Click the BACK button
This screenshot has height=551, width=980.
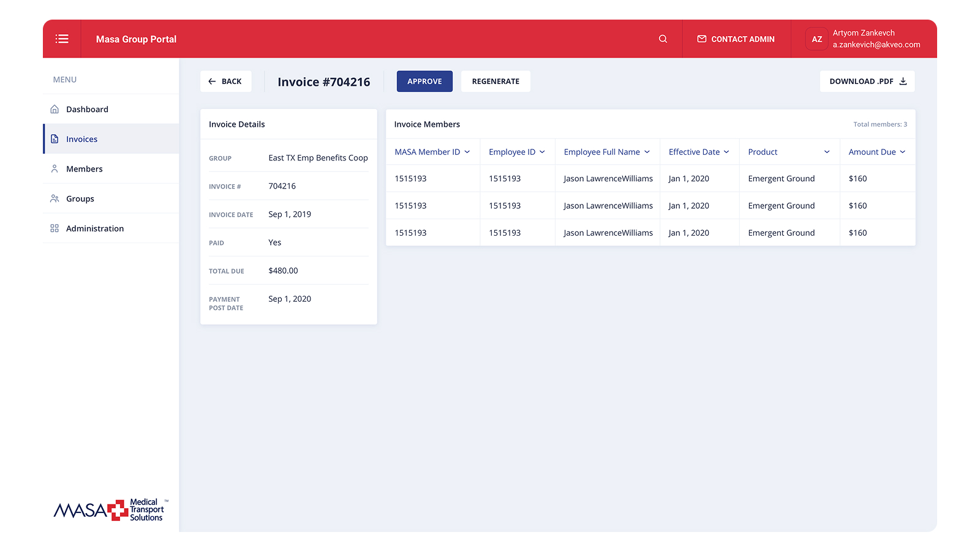point(225,81)
